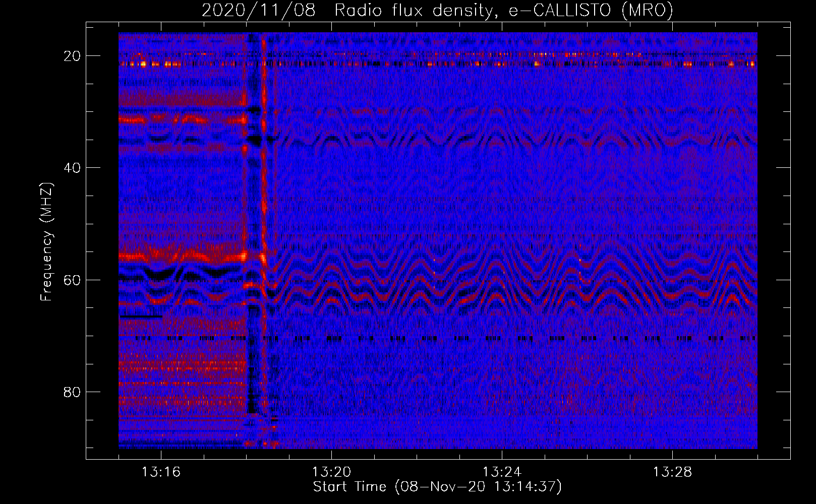This screenshot has height=504, width=816.
Task: Click the 'Start Time' axis label
Action: point(437,487)
